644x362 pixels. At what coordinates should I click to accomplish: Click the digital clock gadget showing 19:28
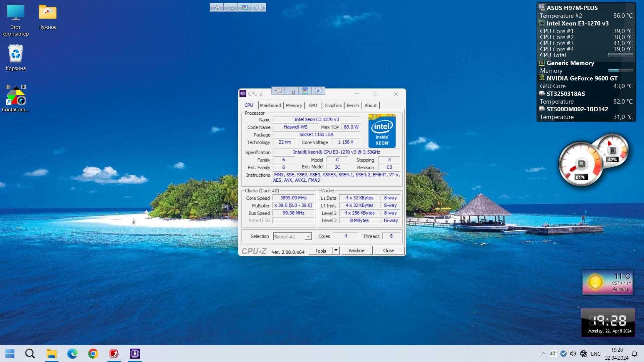click(x=608, y=322)
